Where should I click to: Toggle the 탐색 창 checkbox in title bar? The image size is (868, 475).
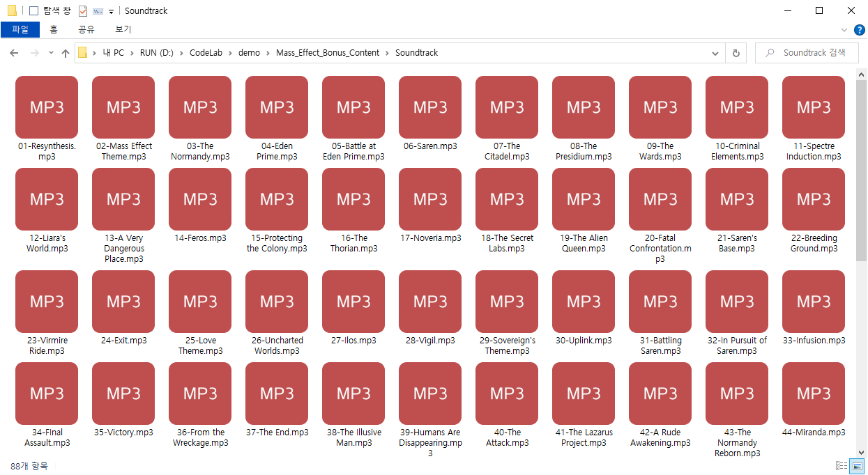click(33, 11)
